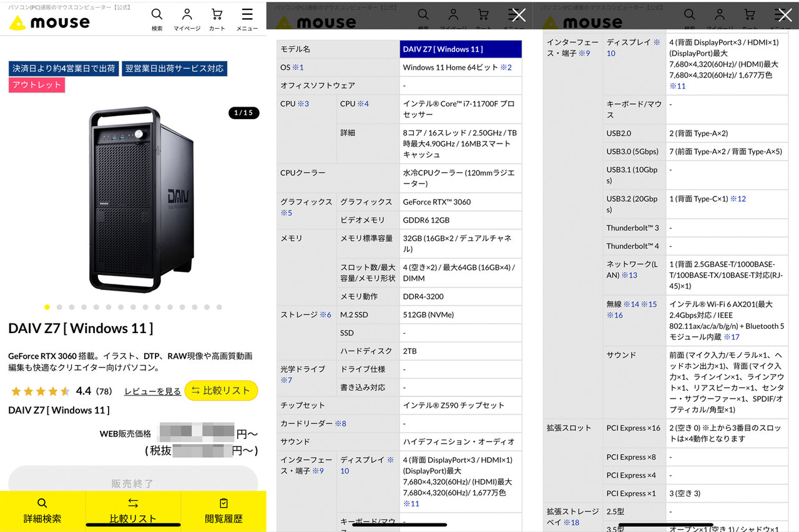Open footnote ※5 under グラフィックス

click(286, 213)
